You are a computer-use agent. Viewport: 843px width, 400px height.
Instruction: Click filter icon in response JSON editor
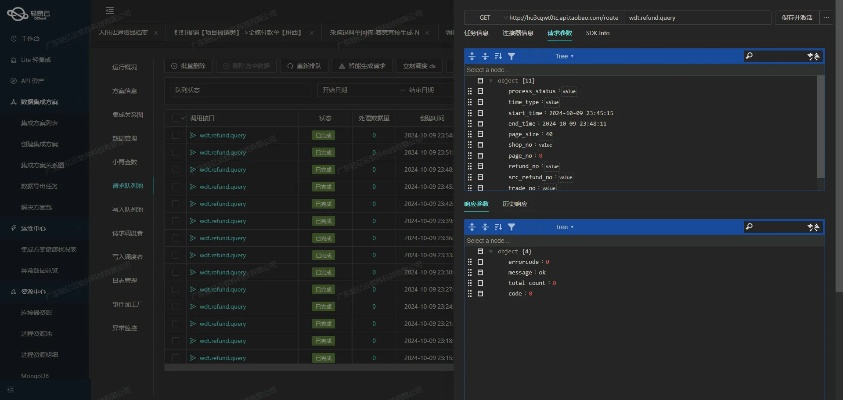click(x=511, y=227)
